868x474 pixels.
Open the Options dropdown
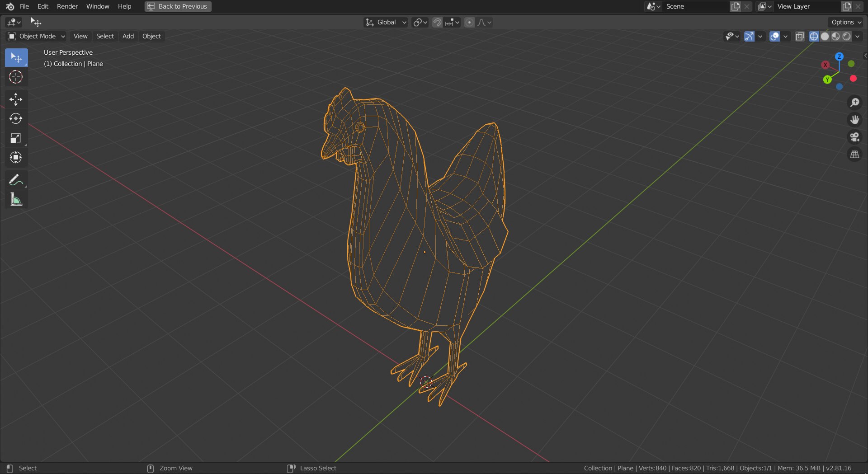846,22
